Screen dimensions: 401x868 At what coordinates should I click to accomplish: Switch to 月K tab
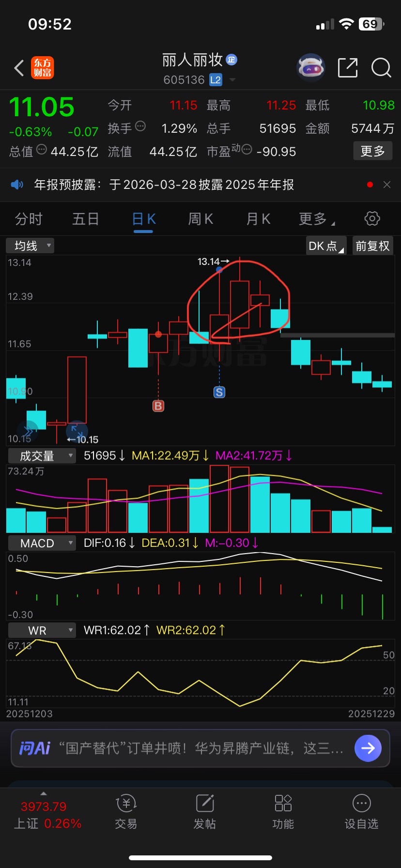click(x=258, y=219)
